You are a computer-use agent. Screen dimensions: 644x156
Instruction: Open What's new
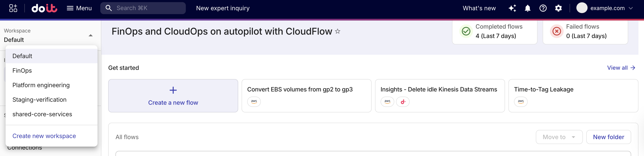point(479,8)
